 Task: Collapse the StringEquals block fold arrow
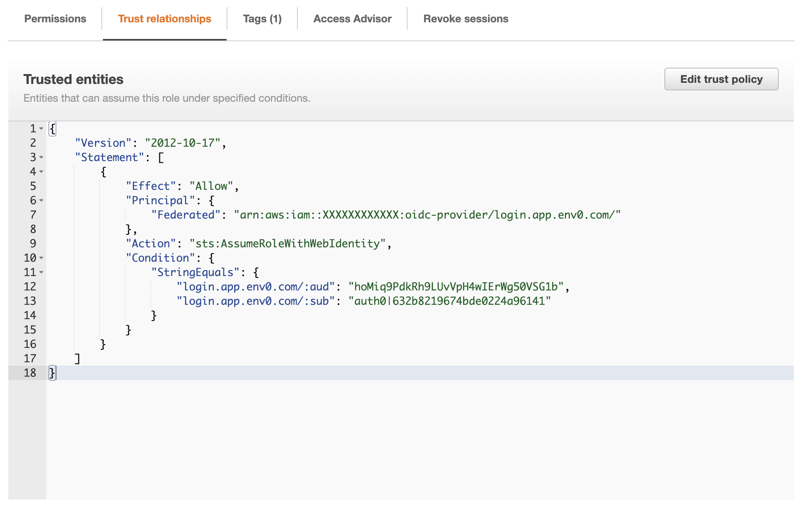coord(41,272)
